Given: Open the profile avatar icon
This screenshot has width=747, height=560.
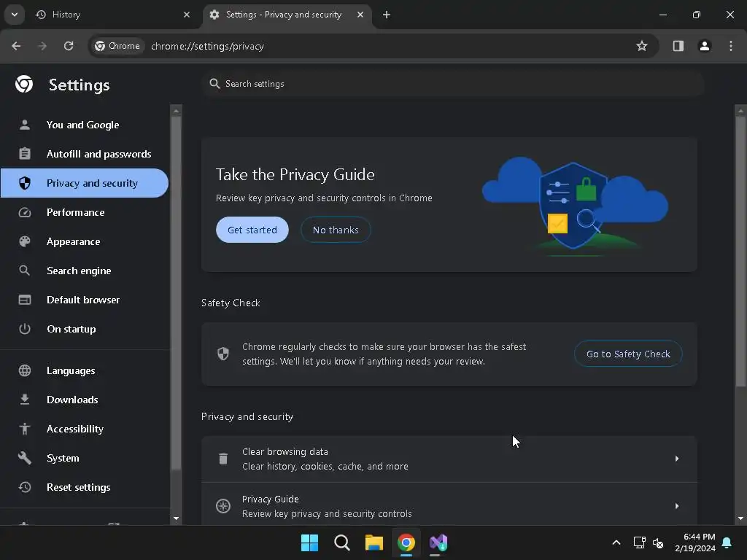Looking at the screenshot, I should point(705,46).
